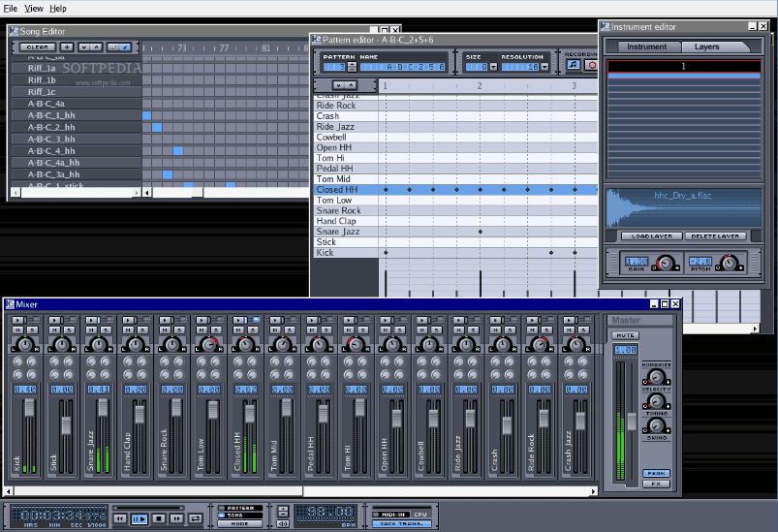Click the CLEAR button in Song Editor
Image resolution: width=778 pixels, height=532 pixels.
[x=38, y=47]
